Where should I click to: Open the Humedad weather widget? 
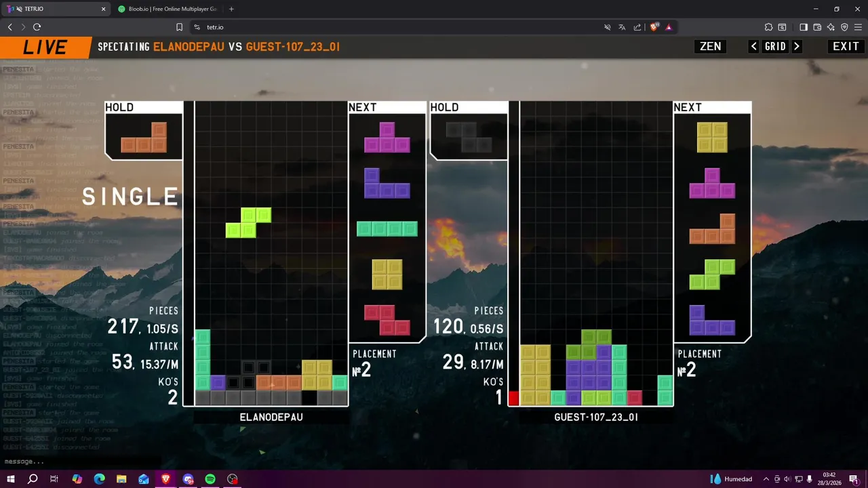tap(731, 479)
